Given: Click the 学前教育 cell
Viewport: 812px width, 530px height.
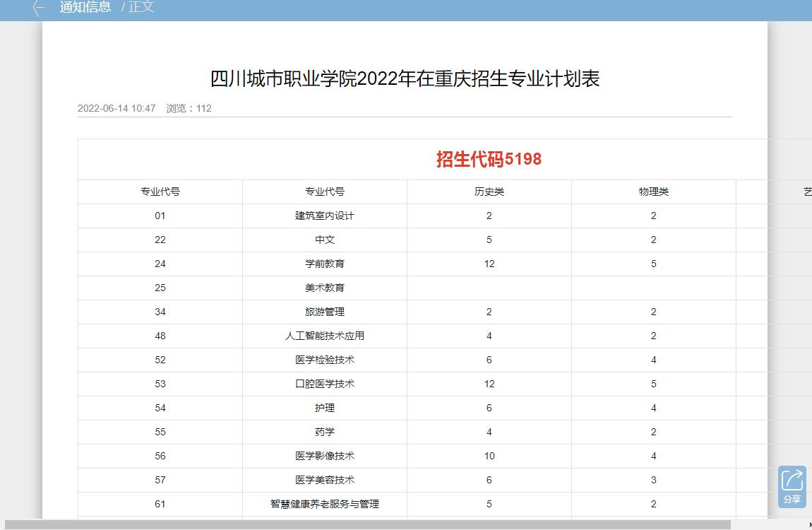Looking at the screenshot, I should point(325,264).
